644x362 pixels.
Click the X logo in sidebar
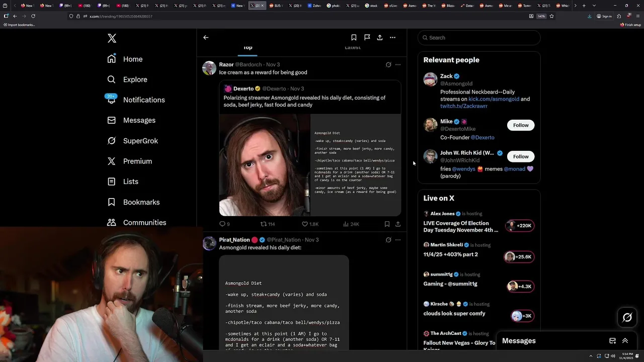tap(112, 38)
